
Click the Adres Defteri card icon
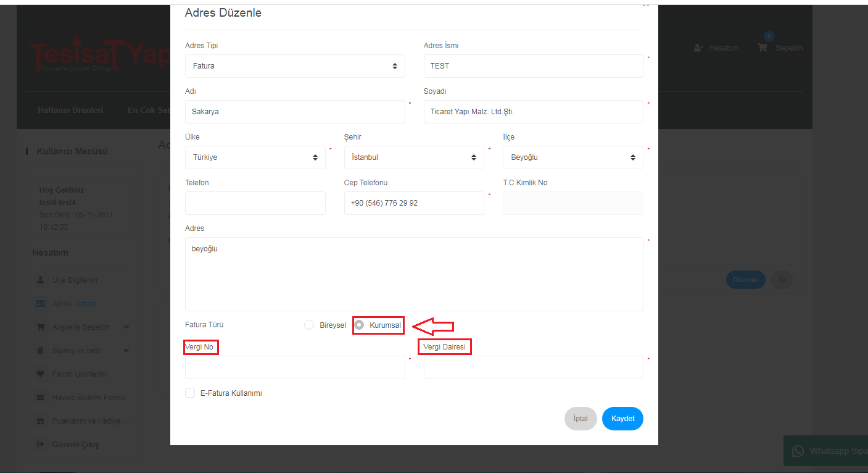(x=41, y=303)
